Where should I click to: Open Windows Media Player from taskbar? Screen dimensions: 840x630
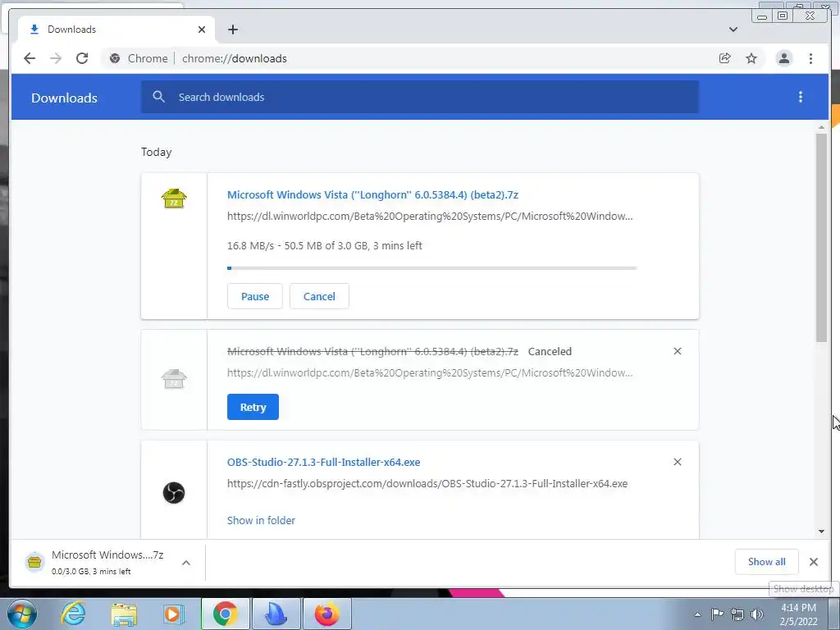click(173, 614)
